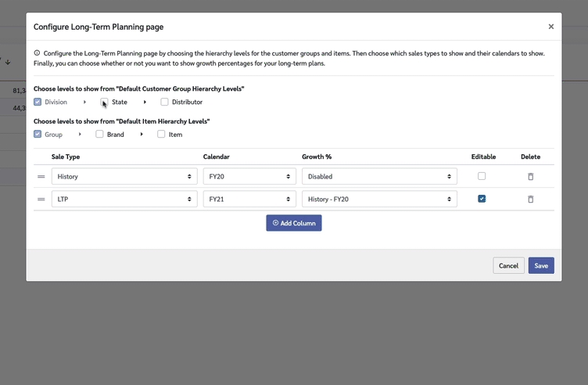This screenshot has height=385, width=588.
Task: Delete the LTP row with trash icon
Action: click(x=530, y=200)
